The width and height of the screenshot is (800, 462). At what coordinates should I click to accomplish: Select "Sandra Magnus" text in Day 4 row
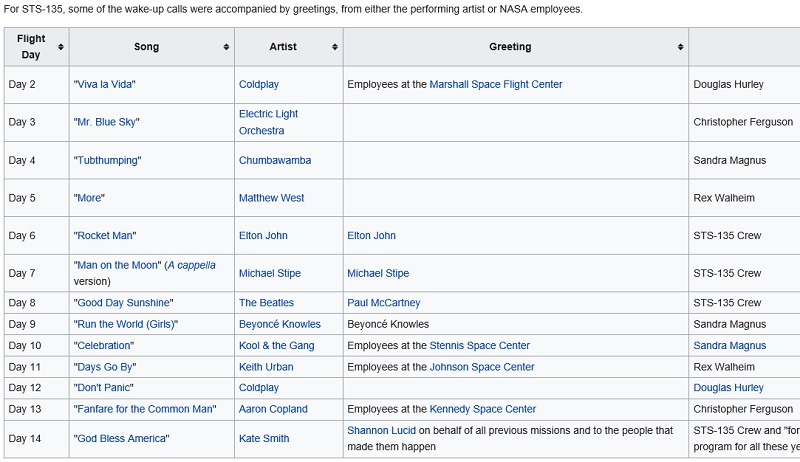point(730,160)
